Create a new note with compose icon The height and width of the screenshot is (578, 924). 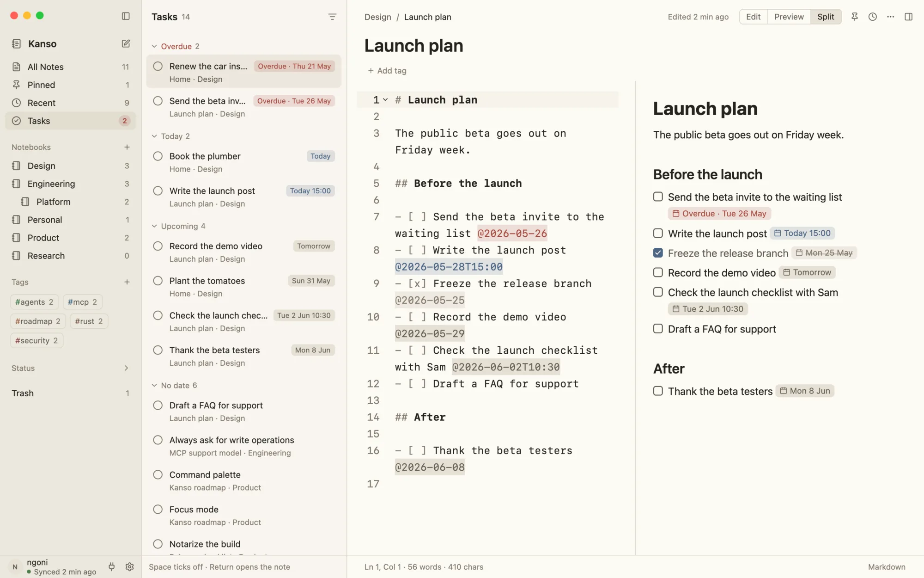coord(126,43)
